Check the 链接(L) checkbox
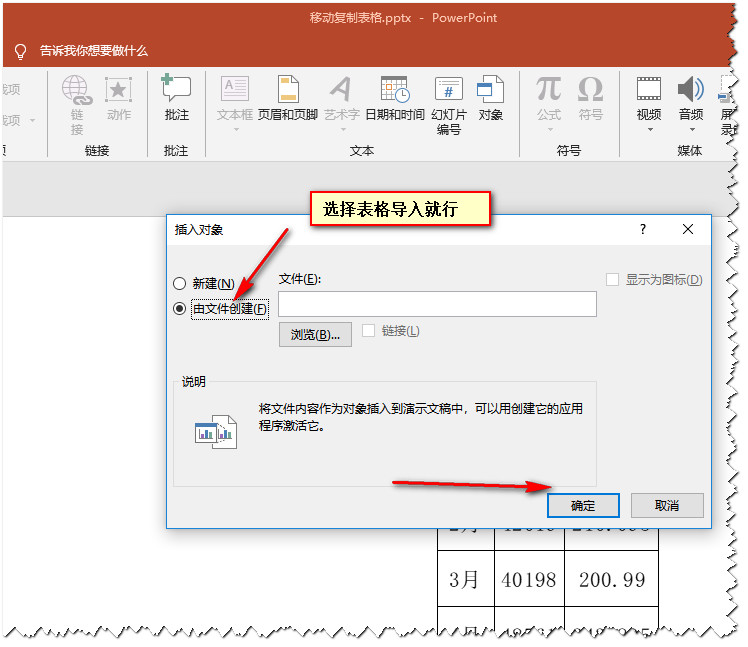The image size is (748, 647). click(368, 331)
